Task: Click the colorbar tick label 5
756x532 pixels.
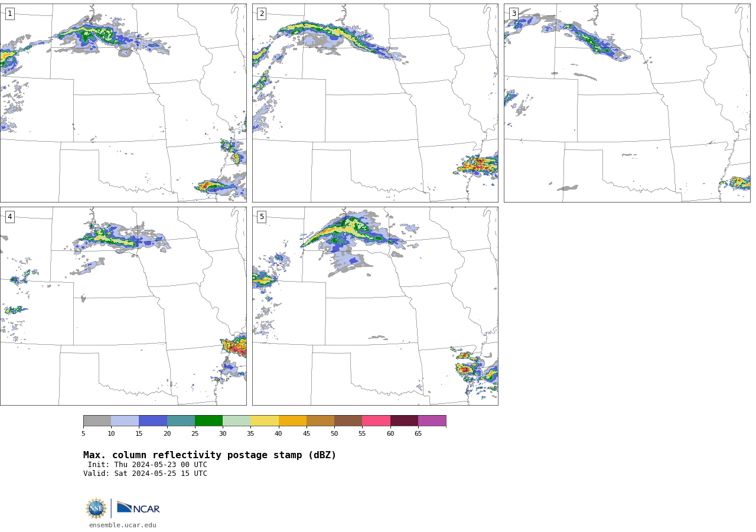Action: [83, 434]
